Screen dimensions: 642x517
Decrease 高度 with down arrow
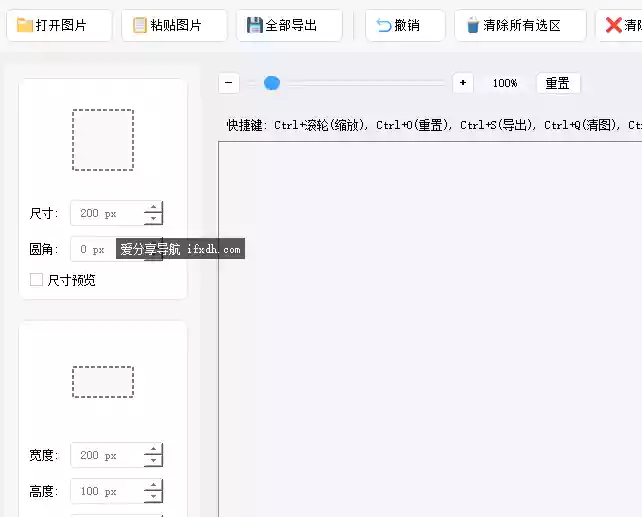tap(153, 497)
